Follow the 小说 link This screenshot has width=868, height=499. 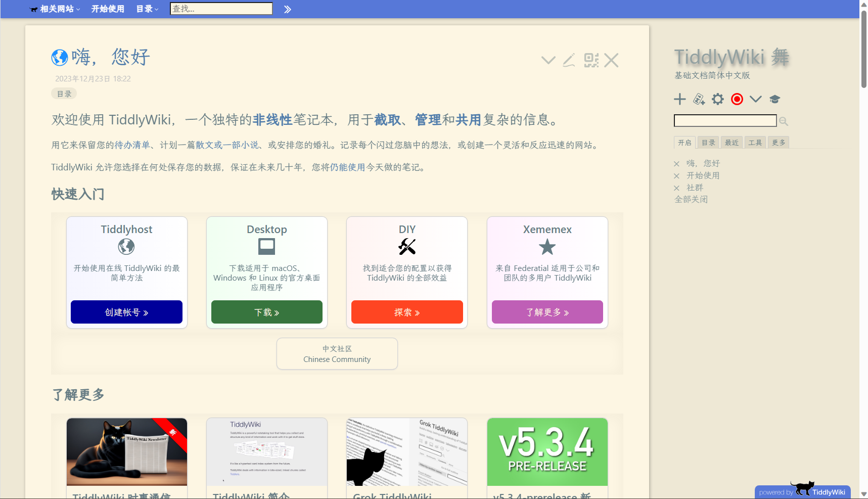pos(250,145)
